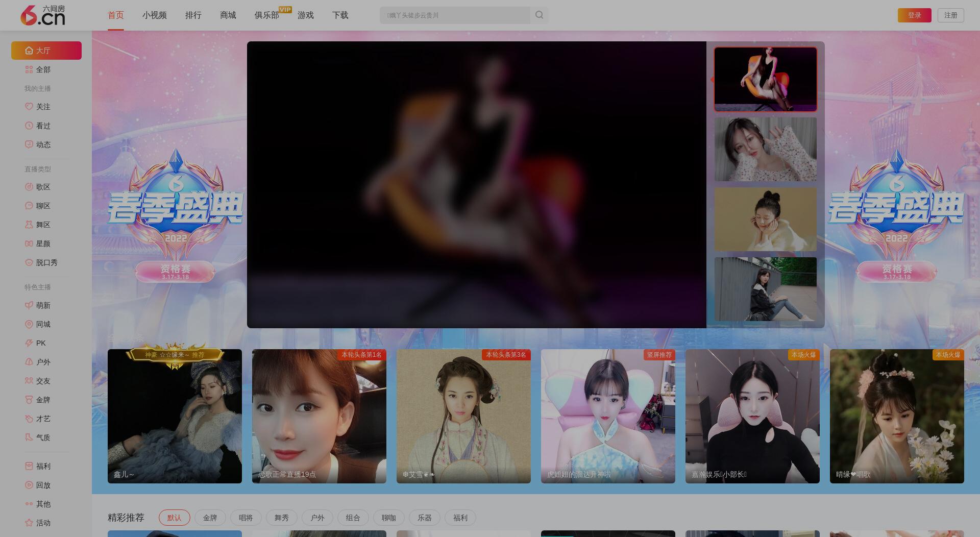Image resolution: width=980 pixels, height=537 pixels.
Task: Click the 全部 grid icon
Action: [29, 69]
